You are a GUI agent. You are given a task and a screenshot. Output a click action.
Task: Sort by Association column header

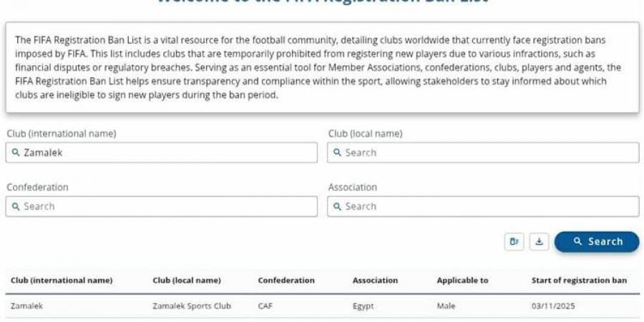pyautogui.click(x=375, y=280)
